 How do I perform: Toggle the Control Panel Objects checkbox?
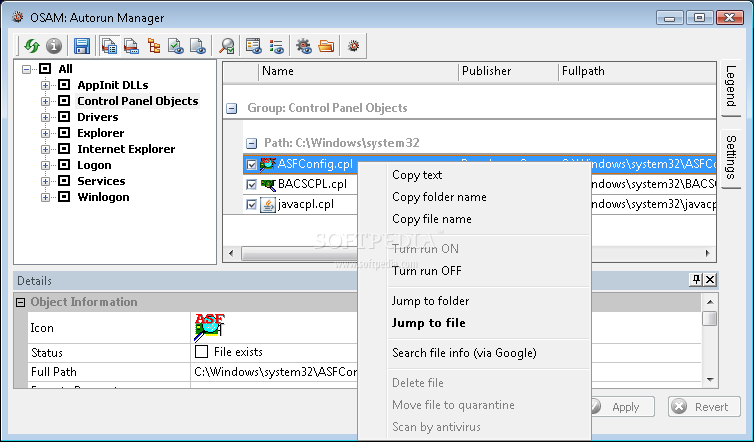click(x=64, y=101)
